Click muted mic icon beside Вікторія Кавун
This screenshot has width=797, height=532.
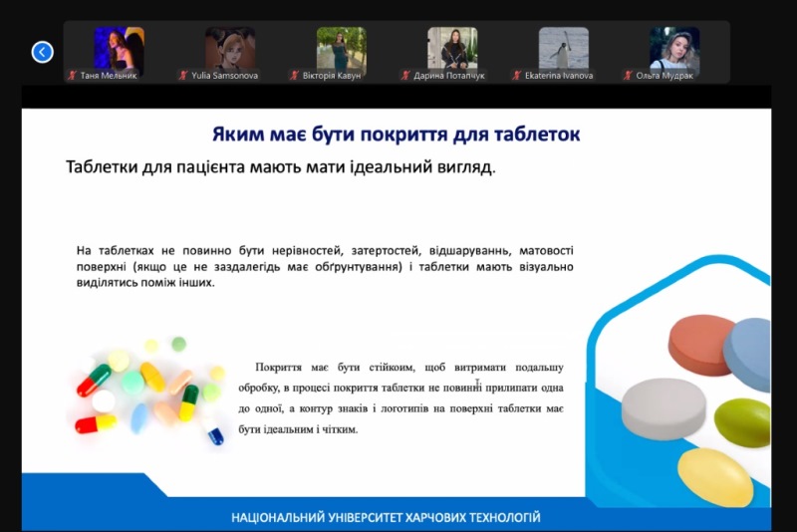point(294,75)
